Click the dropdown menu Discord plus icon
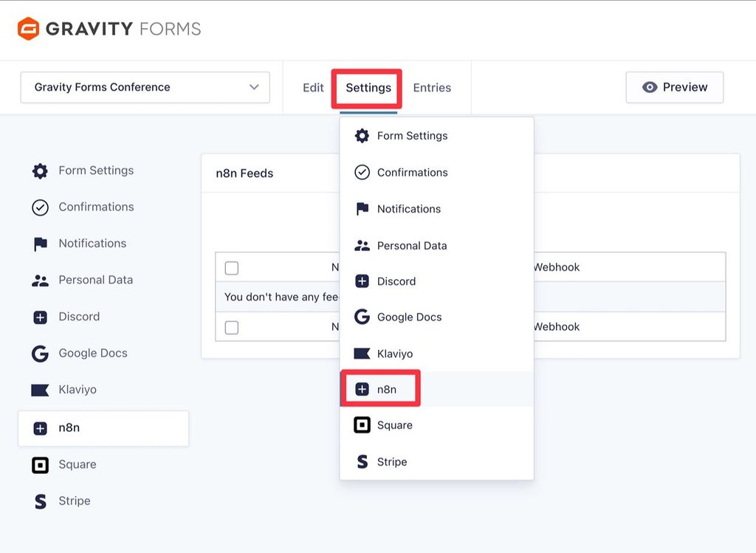Viewport: 756px width, 553px height. (362, 281)
